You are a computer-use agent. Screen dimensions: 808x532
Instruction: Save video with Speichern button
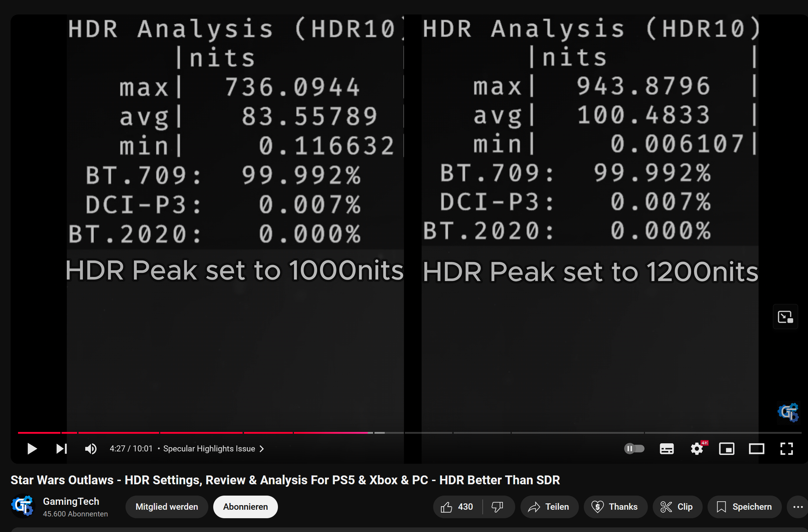pyautogui.click(x=744, y=507)
